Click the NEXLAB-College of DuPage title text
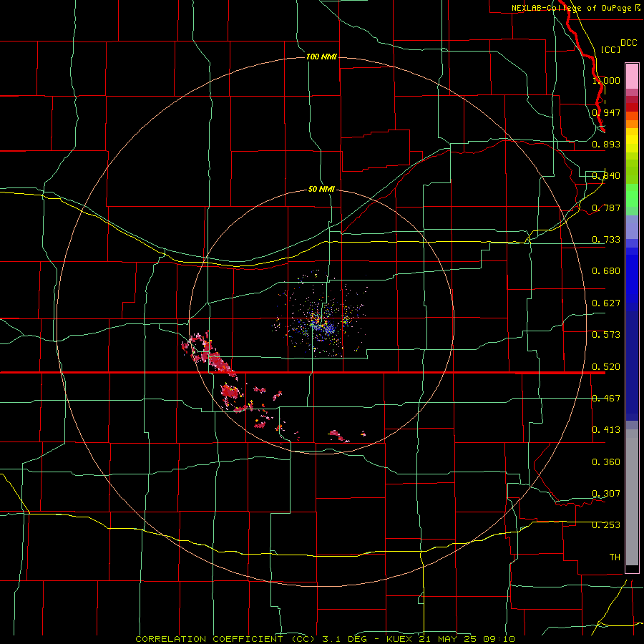Viewport: 644px width, 644px height. [x=571, y=8]
